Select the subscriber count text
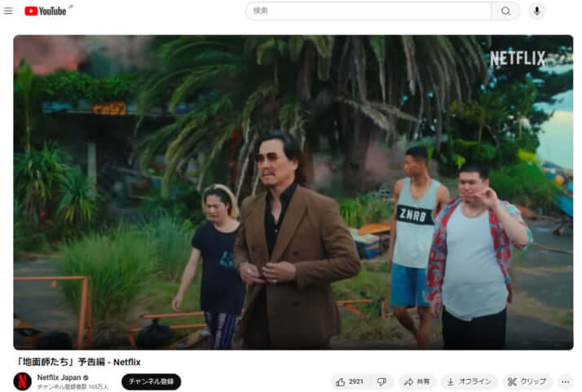 coord(73,387)
